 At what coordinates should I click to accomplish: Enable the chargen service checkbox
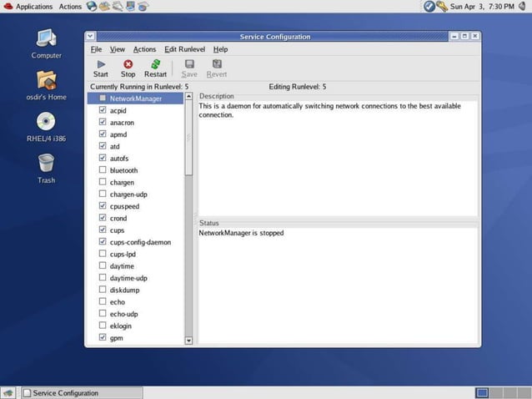[103, 182]
